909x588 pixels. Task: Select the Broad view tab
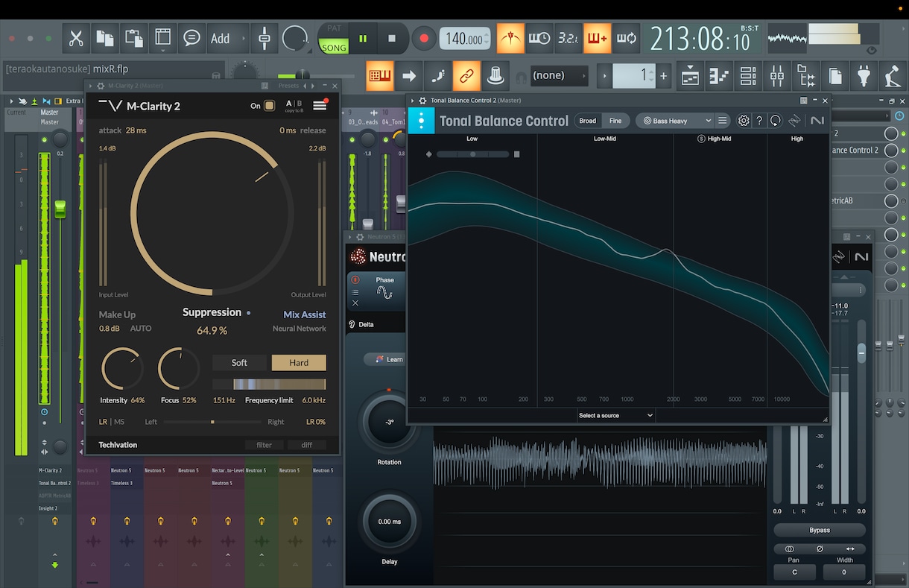click(588, 121)
